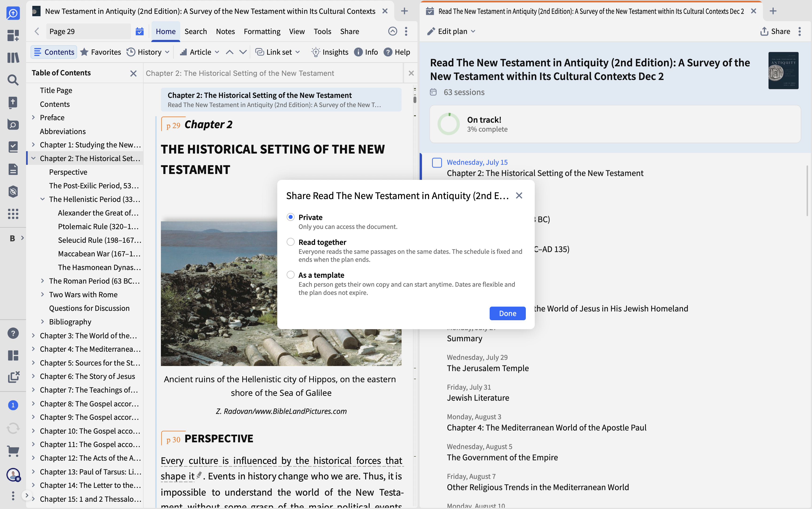Open Questions for Discussion in contents
The image size is (812, 509).
click(89, 308)
